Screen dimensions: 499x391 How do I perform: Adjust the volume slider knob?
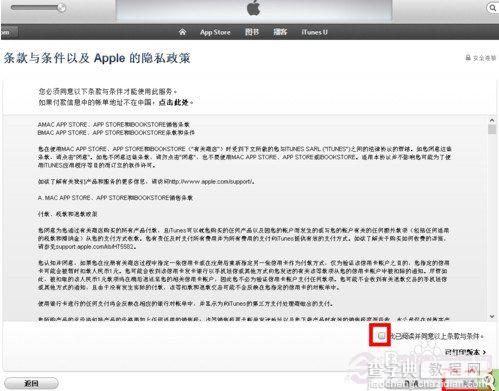coord(61,8)
